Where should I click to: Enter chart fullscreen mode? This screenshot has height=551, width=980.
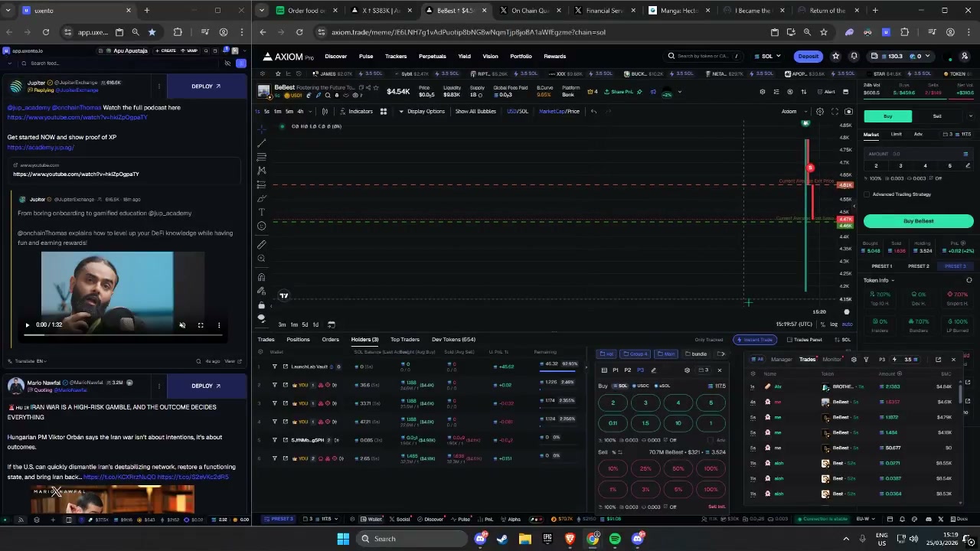tap(835, 112)
